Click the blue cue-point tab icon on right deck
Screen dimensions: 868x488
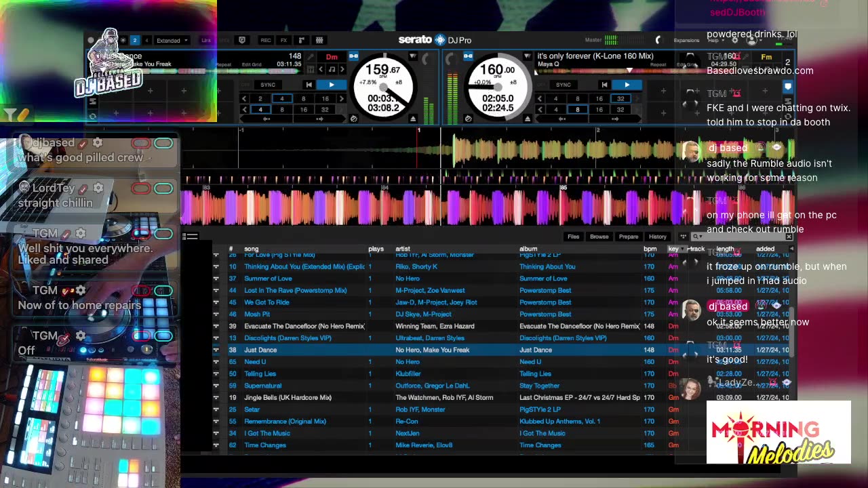tap(787, 87)
